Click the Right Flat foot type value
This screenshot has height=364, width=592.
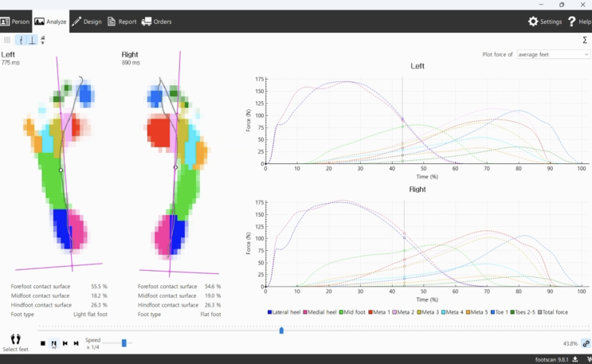coord(210,314)
